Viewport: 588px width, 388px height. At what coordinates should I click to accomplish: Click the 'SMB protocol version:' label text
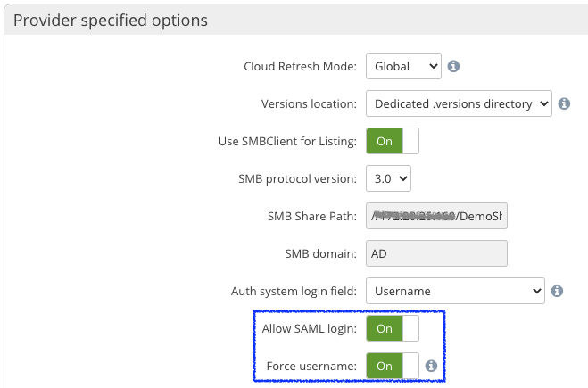point(296,178)
